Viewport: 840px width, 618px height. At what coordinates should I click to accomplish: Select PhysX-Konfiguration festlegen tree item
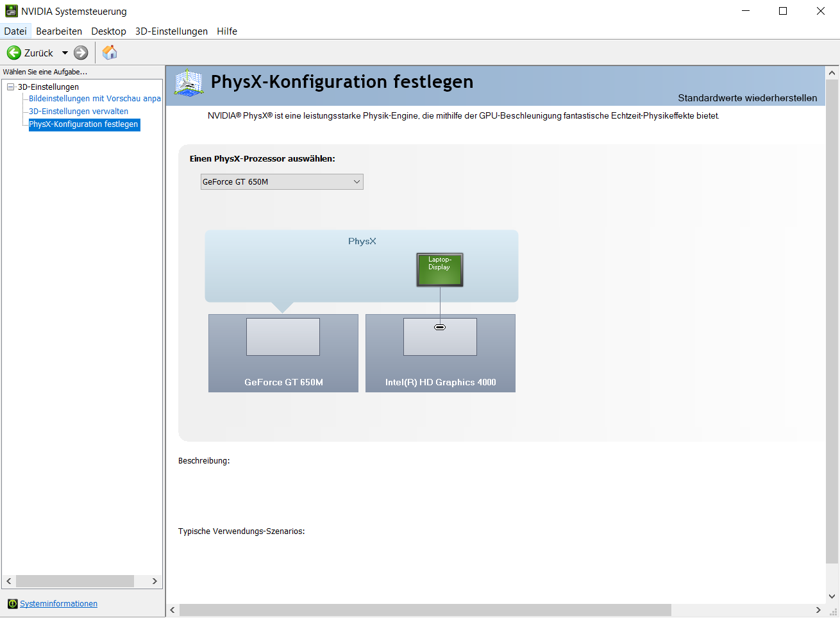pos(83,124)
